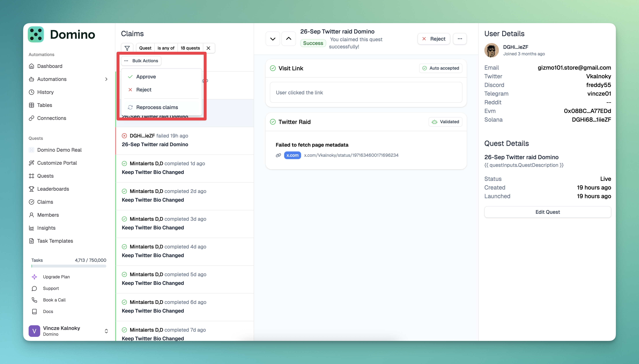Open the Connections link item
The width and height of the screenshot is (639, 364).
(51, 118)
